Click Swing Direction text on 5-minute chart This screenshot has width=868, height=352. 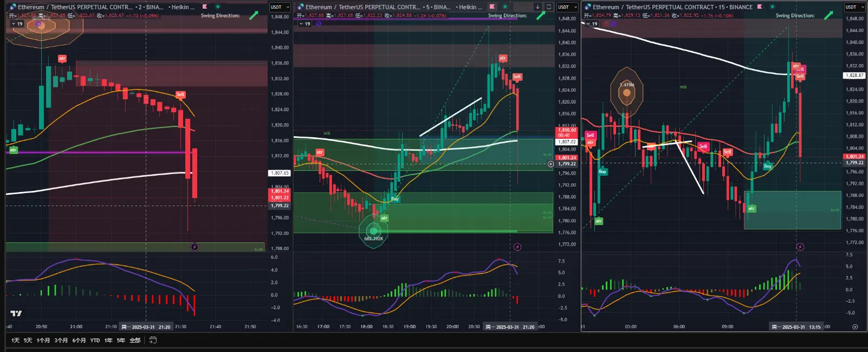tap(507, 16)
